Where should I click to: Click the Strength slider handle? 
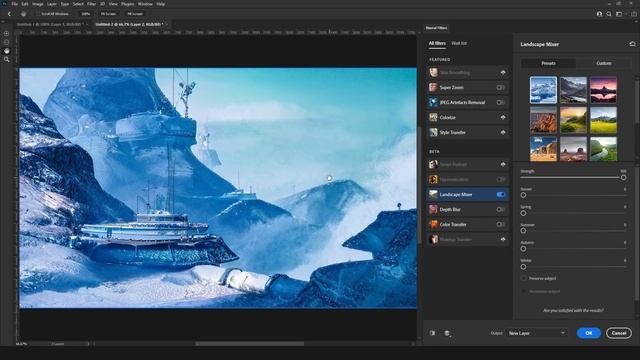click(623, 178)
